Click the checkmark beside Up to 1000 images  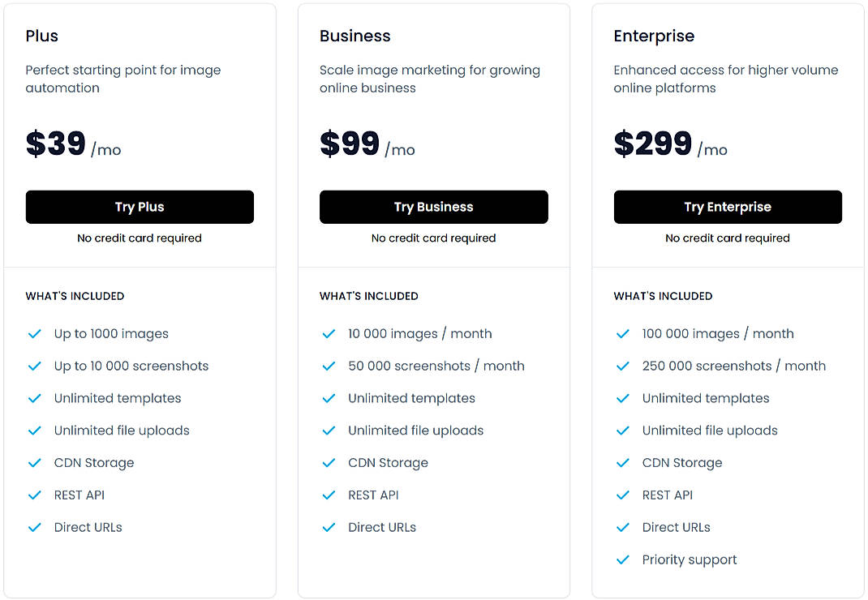pos(35,333)
